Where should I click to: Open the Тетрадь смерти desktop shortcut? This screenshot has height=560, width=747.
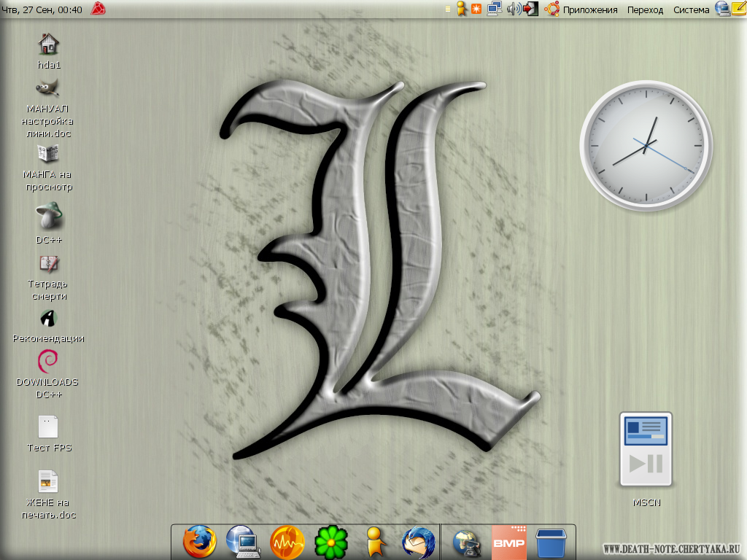point(49,263)
